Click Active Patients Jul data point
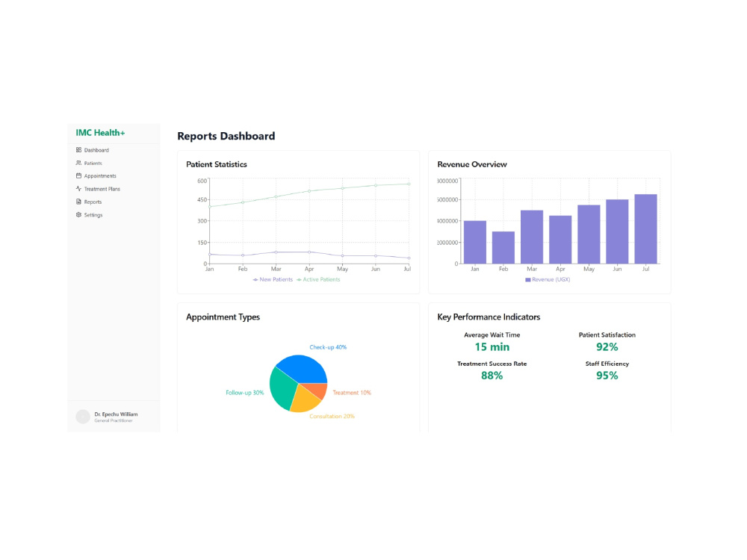 coord(409,184)
